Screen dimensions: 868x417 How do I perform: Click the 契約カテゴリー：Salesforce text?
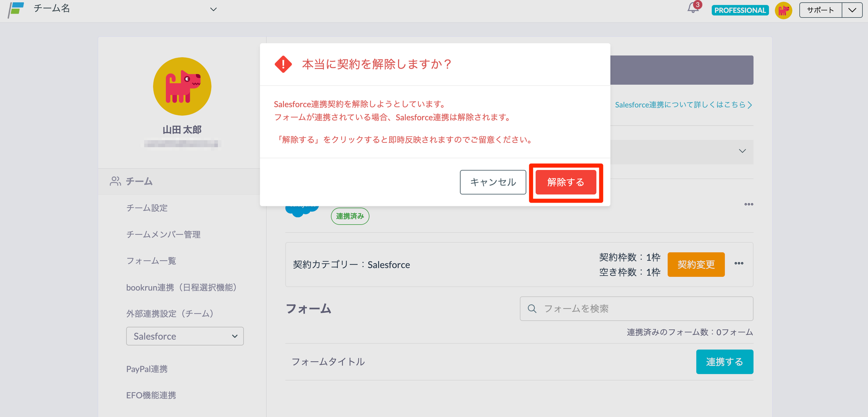pyautogui.click(x=351, y=265)
